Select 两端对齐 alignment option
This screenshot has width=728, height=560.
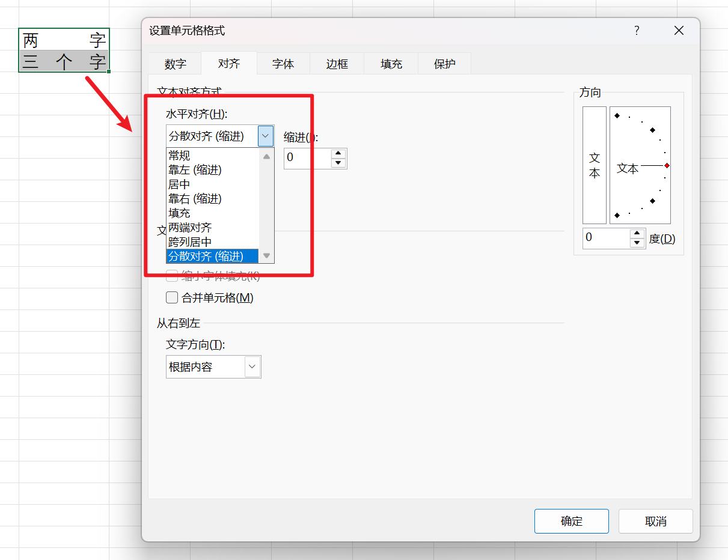click(x=213, y=228)
